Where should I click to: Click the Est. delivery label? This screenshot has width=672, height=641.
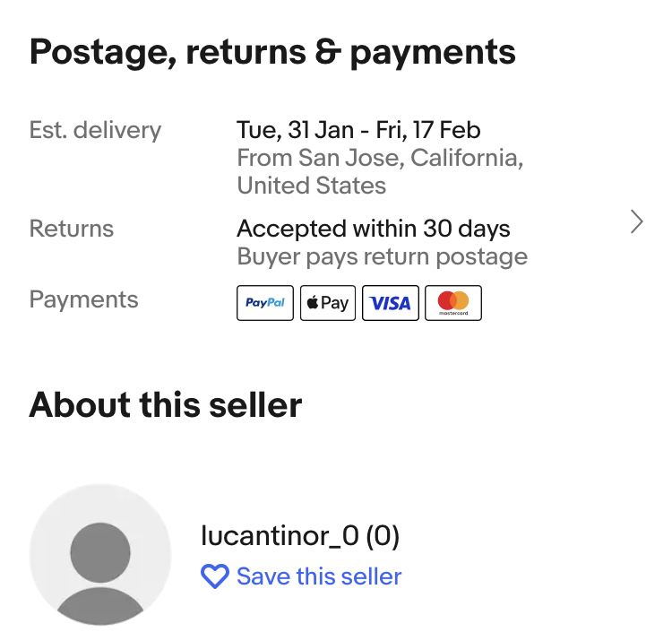[95, 130]
